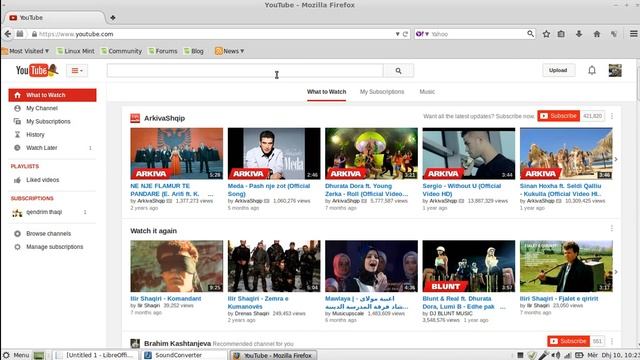
Task: Open the URL history dropdown arrow
Action: [x=397, y=34]
